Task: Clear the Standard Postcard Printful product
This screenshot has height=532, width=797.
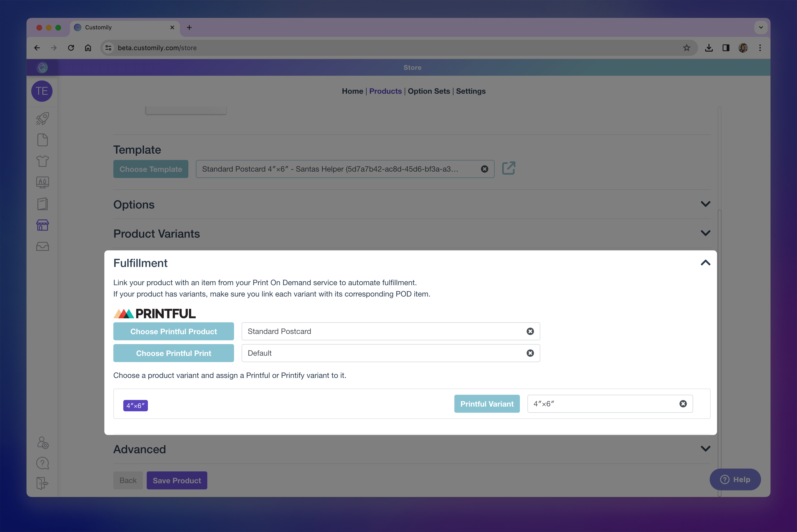Action: coord(530,332)
